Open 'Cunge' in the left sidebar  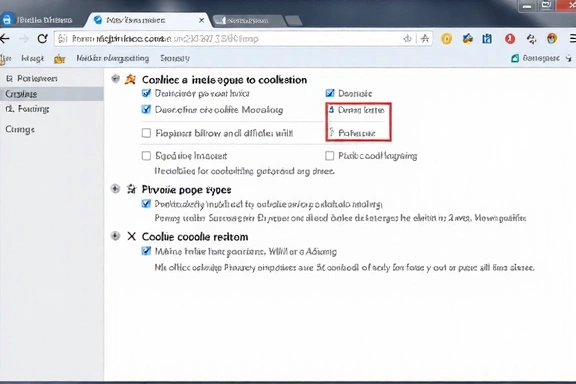click(20, 129)
